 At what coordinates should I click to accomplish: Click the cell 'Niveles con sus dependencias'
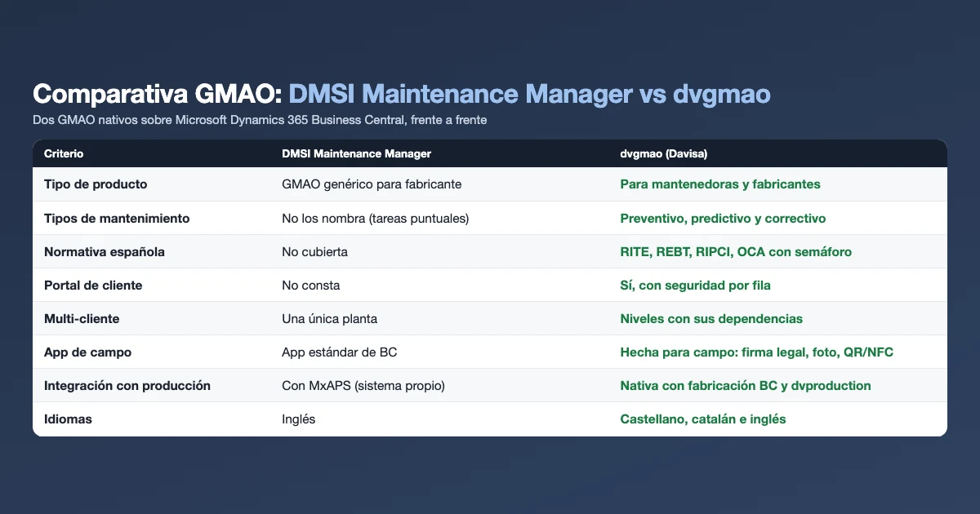click(711, 318)
